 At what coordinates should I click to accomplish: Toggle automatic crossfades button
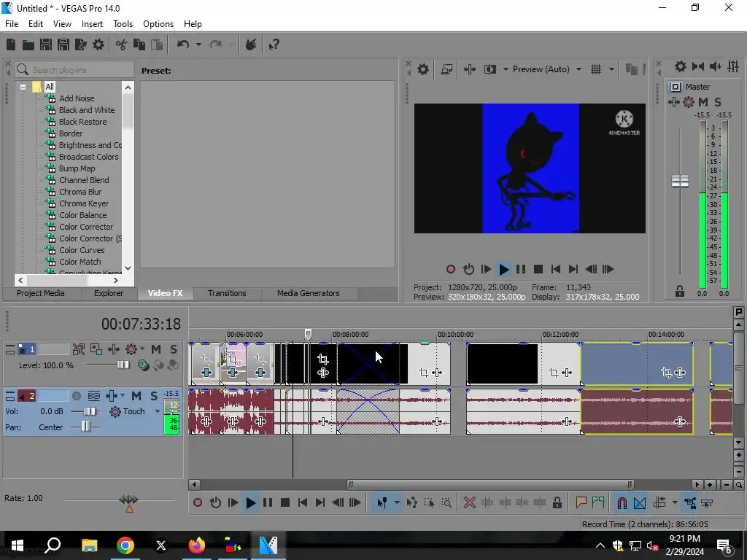tap(640, 503)
